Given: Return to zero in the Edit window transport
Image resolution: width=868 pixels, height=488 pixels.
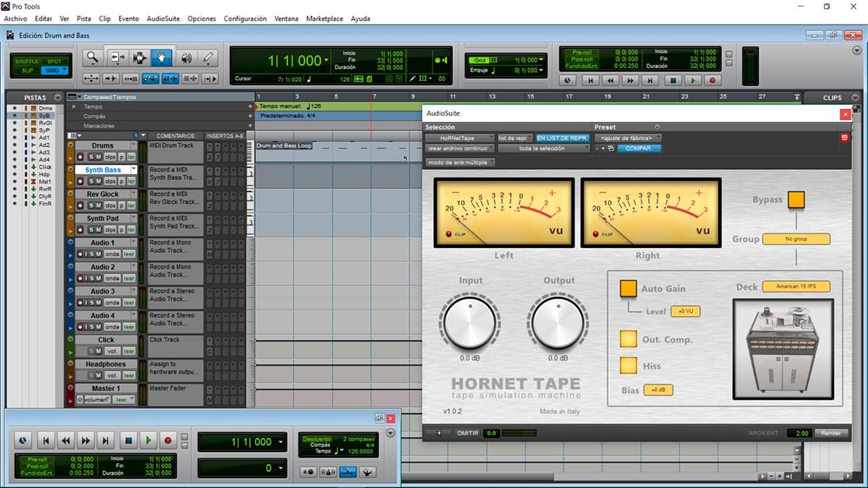Looking at the screenshot, I should [x=591, y=80].
